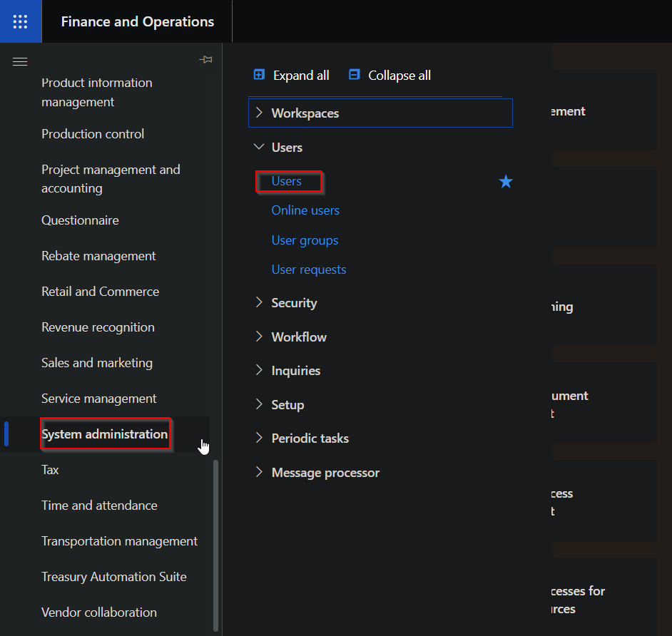Open the User requests link

coord(309,270)
